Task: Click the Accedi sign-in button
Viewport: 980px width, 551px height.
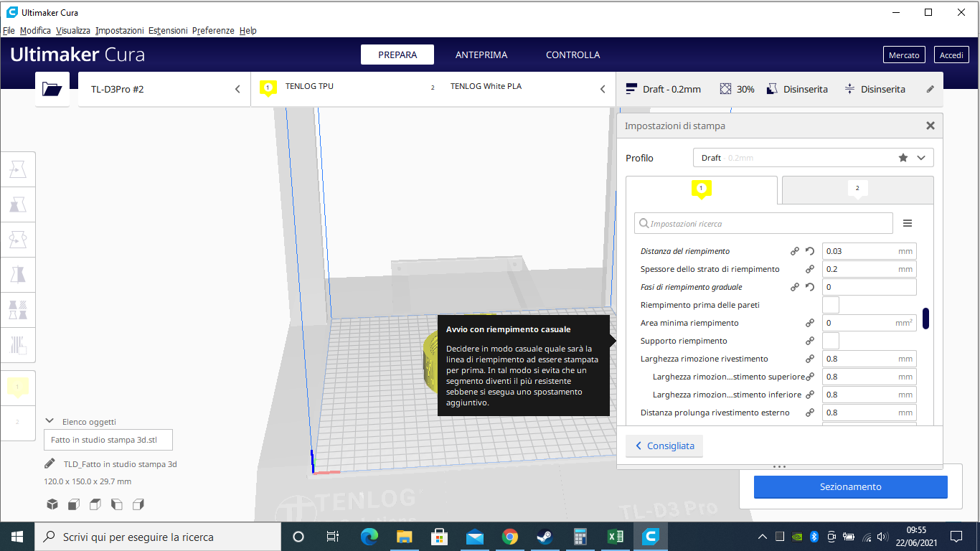Action: (951, 55)
